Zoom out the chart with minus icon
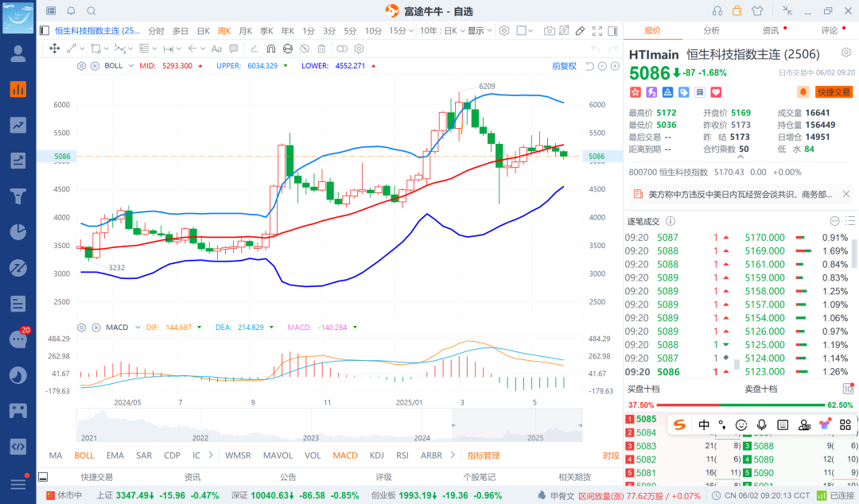Screen dimensions: 859x504 pyautogui.click(x=602, y=66)
